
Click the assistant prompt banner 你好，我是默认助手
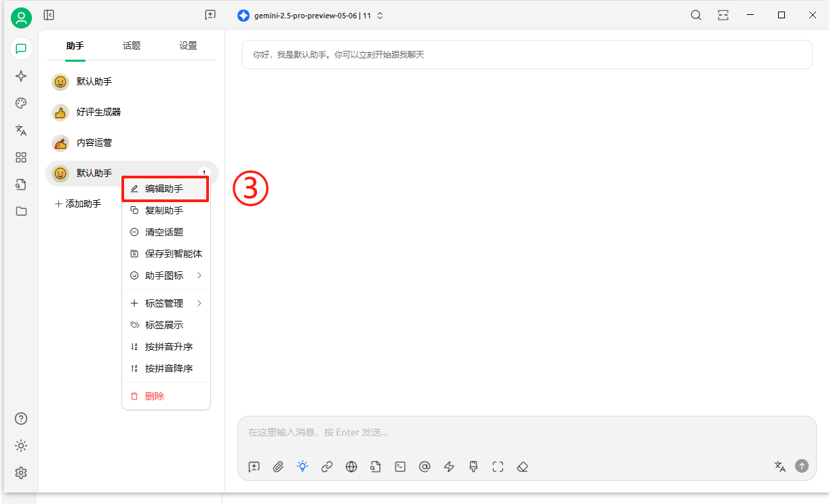(x=526, y=54)
